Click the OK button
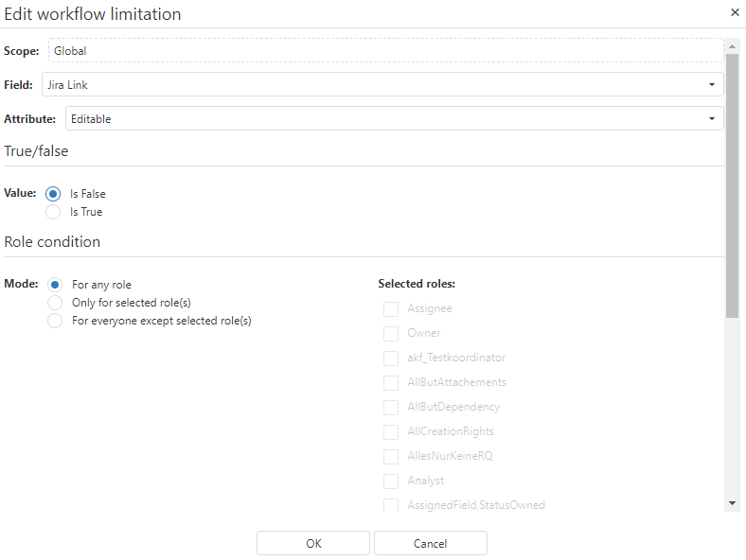The width and height of the screenshot is (746, 560). click(x=313, y=543)
